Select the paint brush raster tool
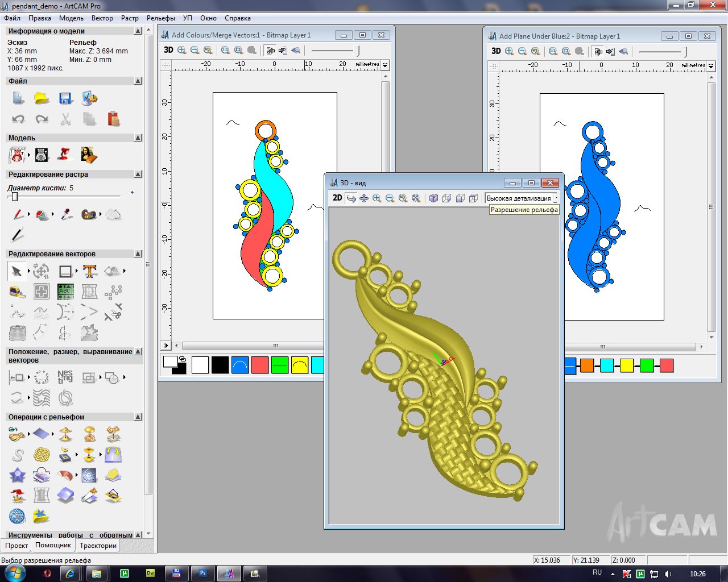The image size is (728, 582). 18,215
